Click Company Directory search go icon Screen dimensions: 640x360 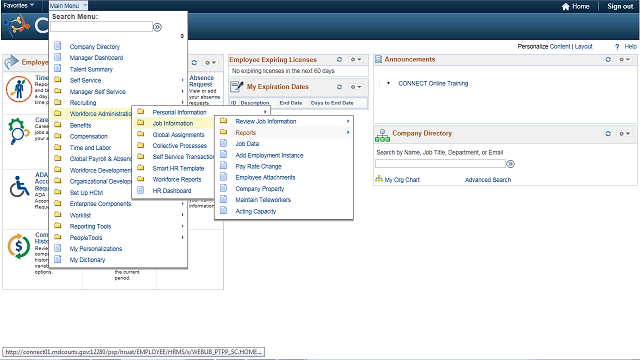tap(510, 164)
